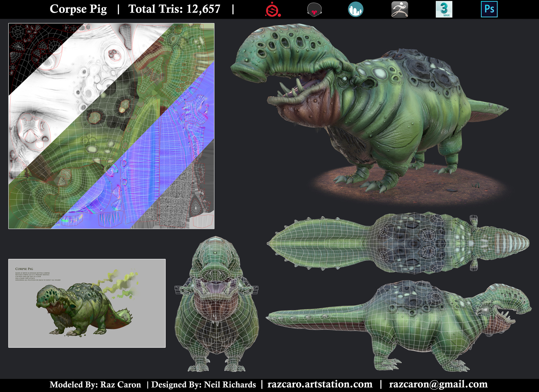The width and height of the screenshot is (539, 392).
Task: Click the Marmoset Toolbag monkey icon
Action: [x=314, y=10]
